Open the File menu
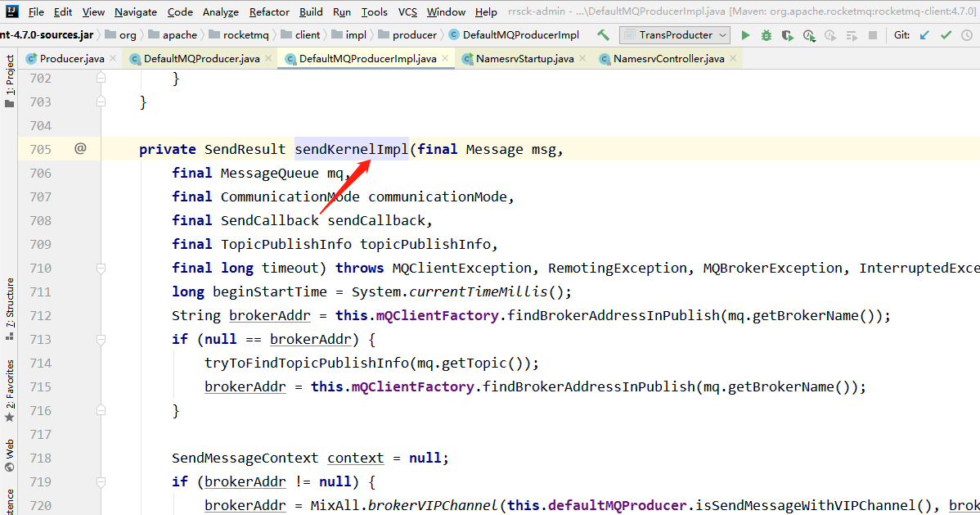980x515 pixels. (x=36, y=12)
